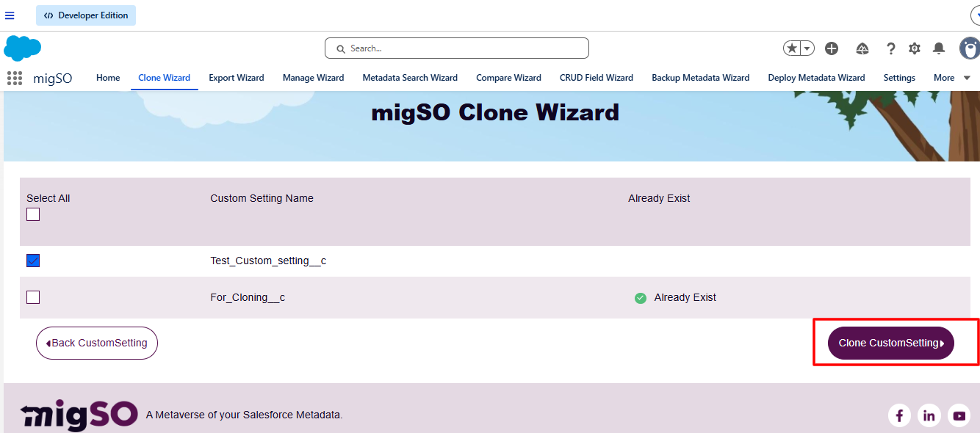This screenshot has width=980, height=433.
Task: Open the App Launcher dots grid
Action: (x=14, y=78)
